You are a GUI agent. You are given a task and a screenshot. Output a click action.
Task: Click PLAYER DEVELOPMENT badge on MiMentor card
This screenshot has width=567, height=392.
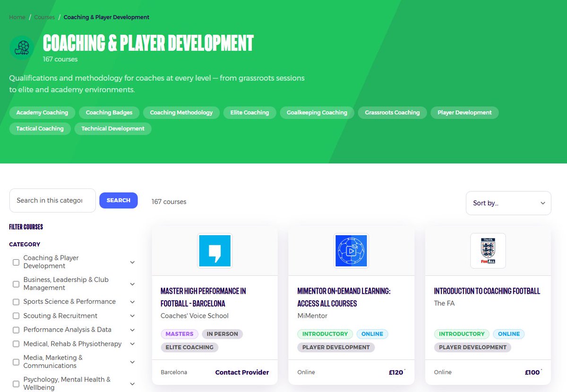336,347
